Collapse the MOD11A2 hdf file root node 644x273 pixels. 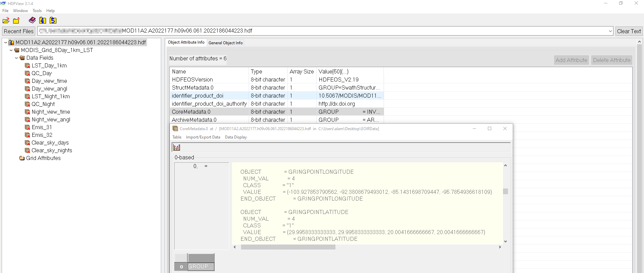6,42
